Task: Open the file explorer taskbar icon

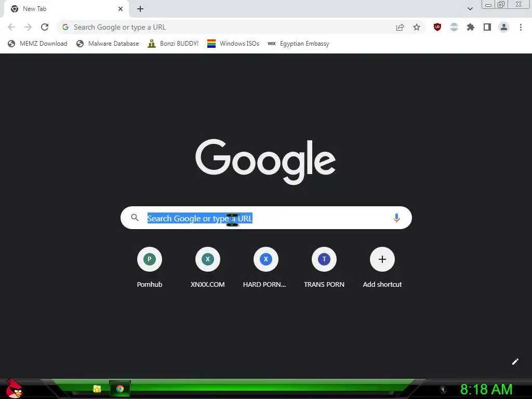Action: (97, 389)
